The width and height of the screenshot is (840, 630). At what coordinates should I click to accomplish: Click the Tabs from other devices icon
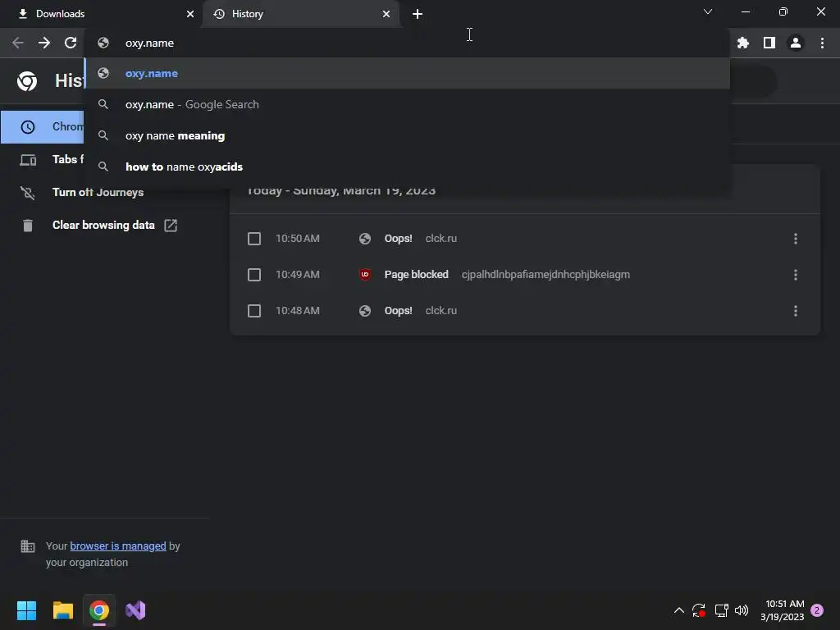28,160
